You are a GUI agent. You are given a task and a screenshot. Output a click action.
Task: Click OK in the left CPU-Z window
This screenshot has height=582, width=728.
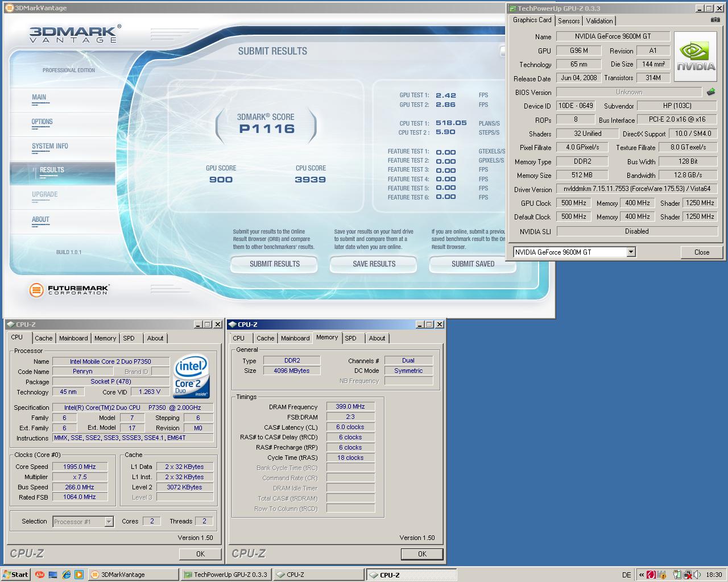[200, 554]
